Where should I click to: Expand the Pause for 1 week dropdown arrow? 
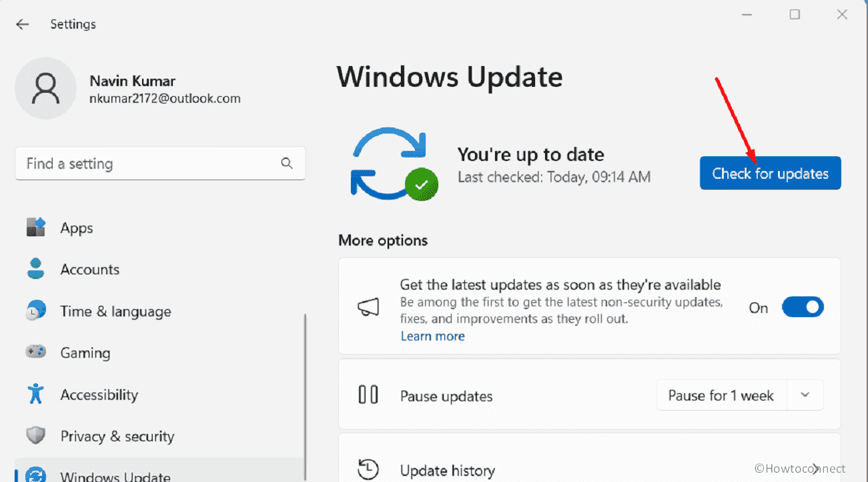click(805, 395)
